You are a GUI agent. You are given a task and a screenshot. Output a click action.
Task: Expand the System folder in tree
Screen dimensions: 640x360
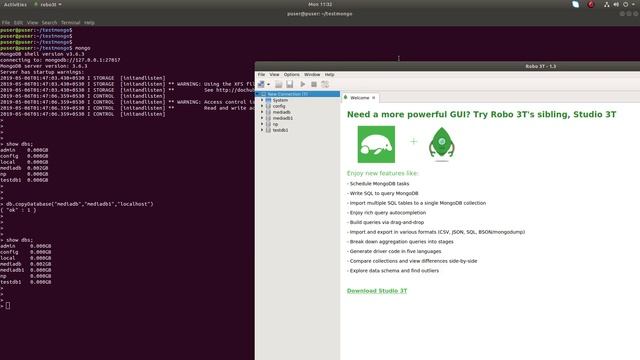tap(262, 100)
